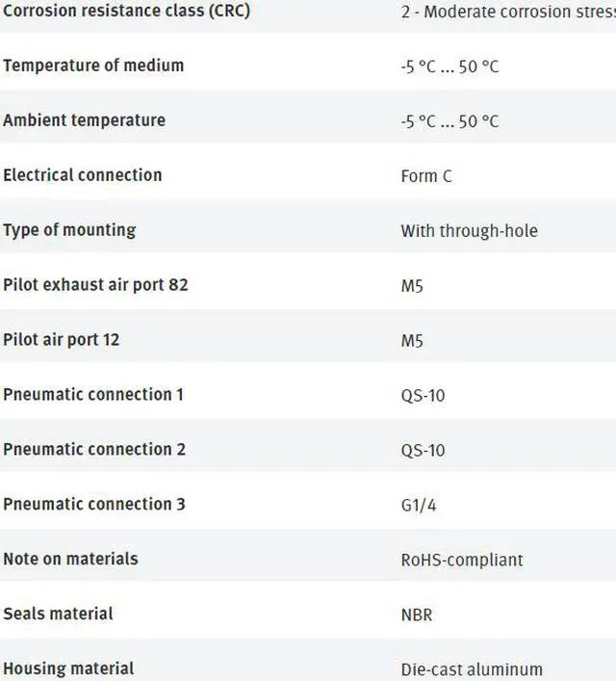Select the Seals material label
This screenshot has height=681, width=616.
(58, 614)
